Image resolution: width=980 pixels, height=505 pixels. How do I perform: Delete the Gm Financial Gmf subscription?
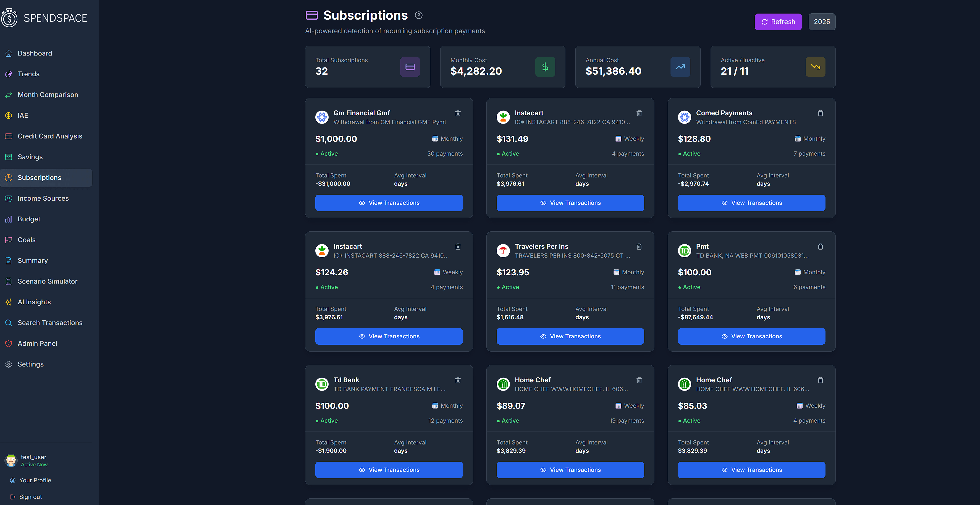[x=458, y=113]
